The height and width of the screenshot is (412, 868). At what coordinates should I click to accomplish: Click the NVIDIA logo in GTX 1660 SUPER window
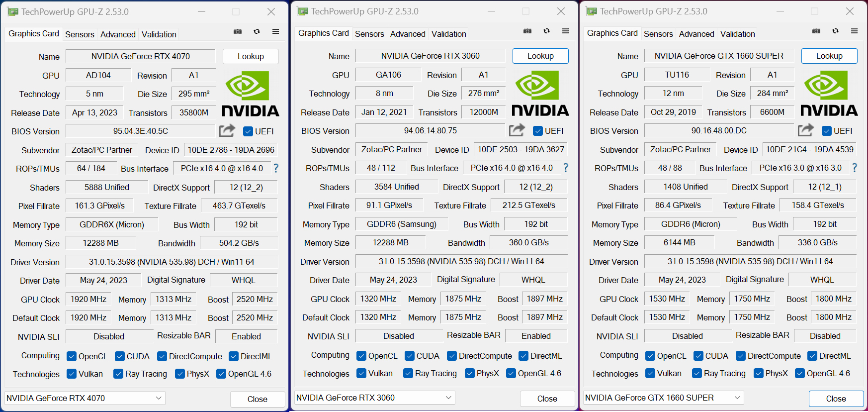(x=829, y=93)
